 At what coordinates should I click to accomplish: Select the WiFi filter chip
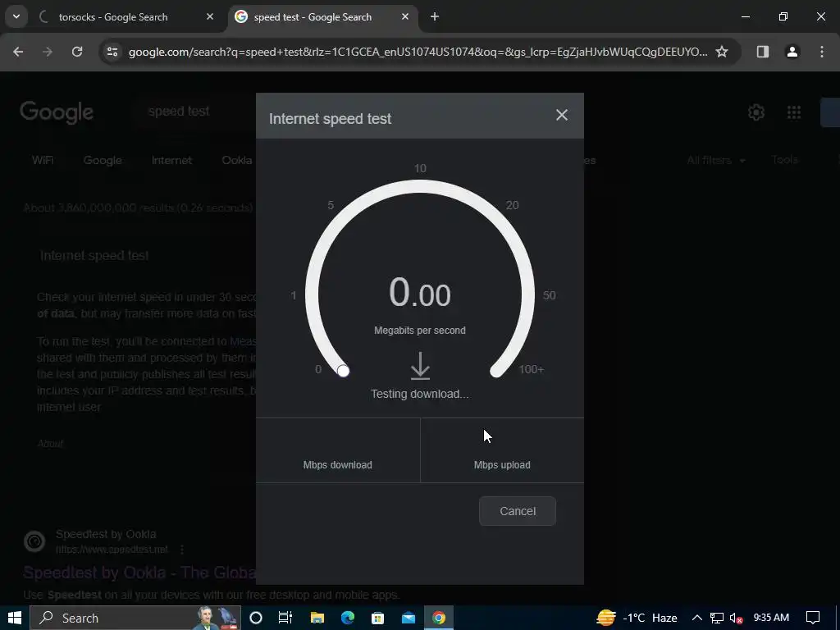[43, 160]
